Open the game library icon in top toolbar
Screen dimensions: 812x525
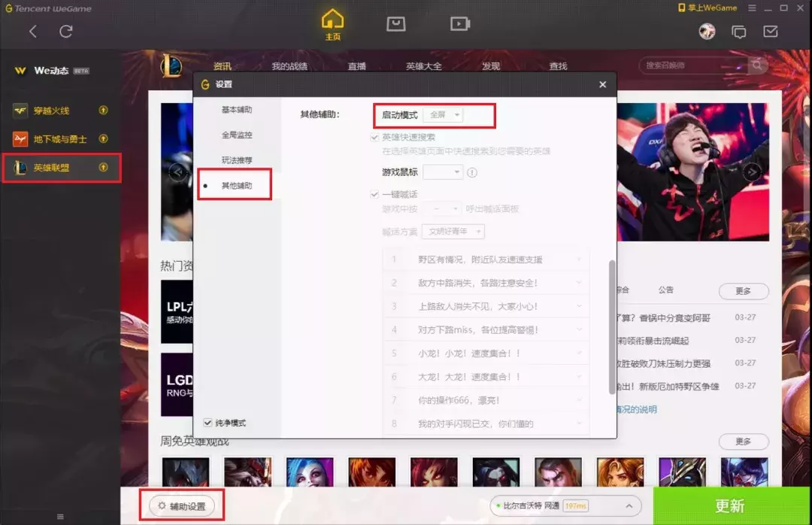[396, 23]
